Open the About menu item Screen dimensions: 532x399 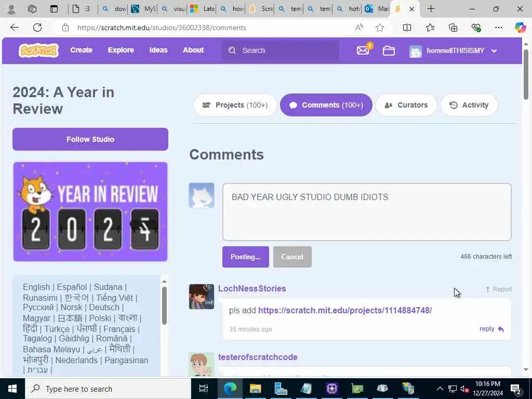(x=193, y=50)
